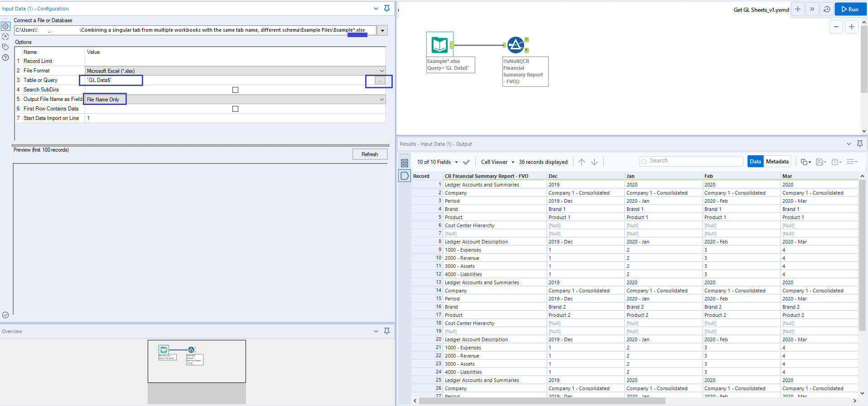Click the results horizontal scrollbar
The width and height of the screenshot is (868, 406).
pos(542,401)
